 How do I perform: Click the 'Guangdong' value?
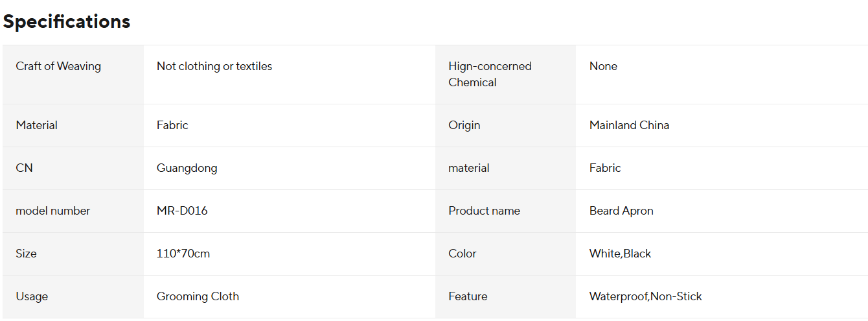tap(187, 168)
